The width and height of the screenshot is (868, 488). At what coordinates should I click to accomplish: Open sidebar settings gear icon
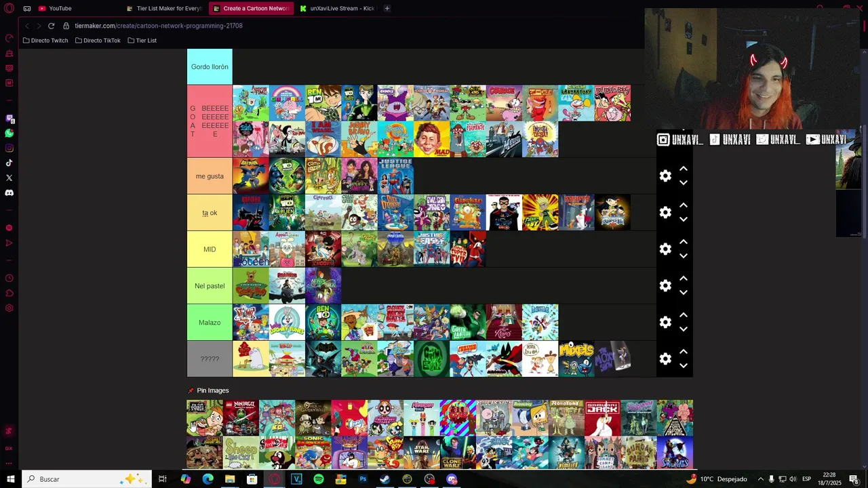click(x=9, y=308)
